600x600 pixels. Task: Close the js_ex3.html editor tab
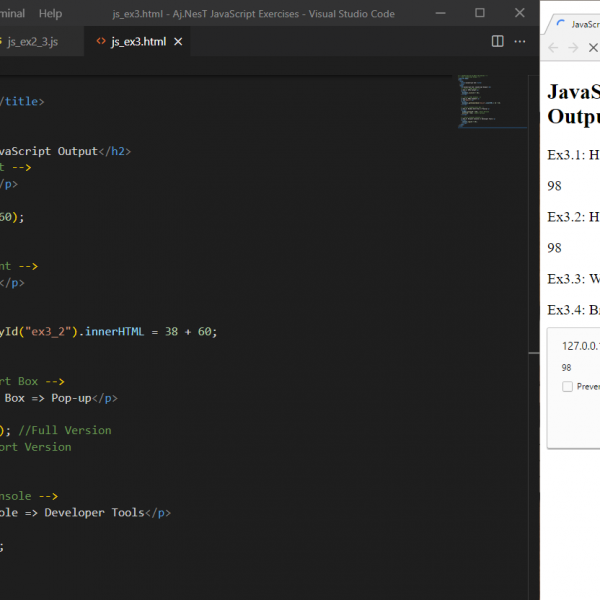177,42
